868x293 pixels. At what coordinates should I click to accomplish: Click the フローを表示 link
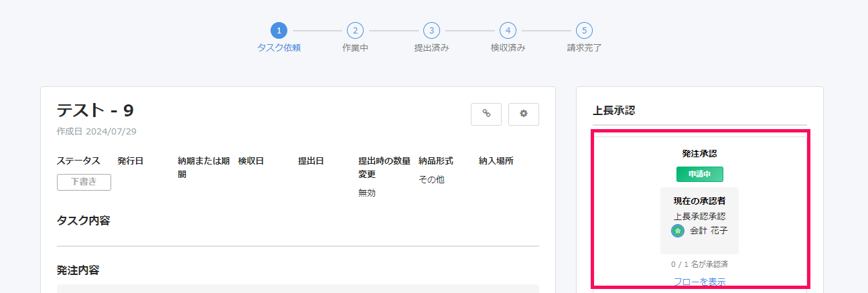(x=699, y=282)
